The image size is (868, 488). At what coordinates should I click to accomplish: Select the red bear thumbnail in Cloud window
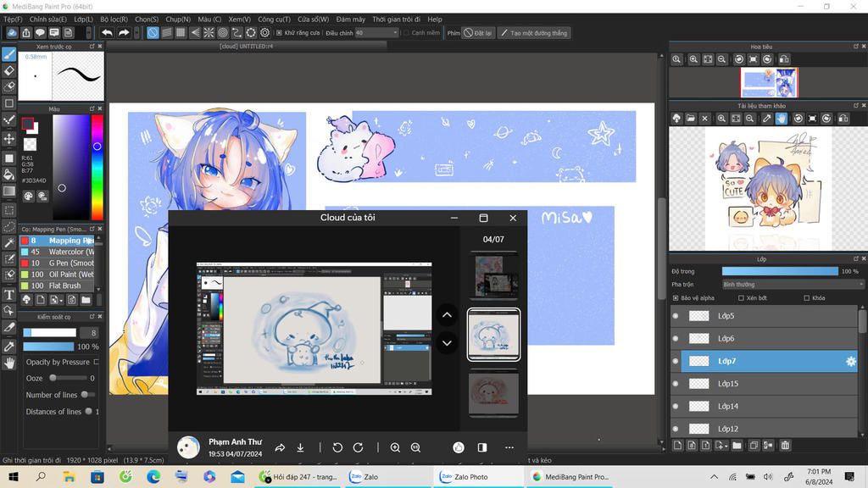click(x=493, y=393)
